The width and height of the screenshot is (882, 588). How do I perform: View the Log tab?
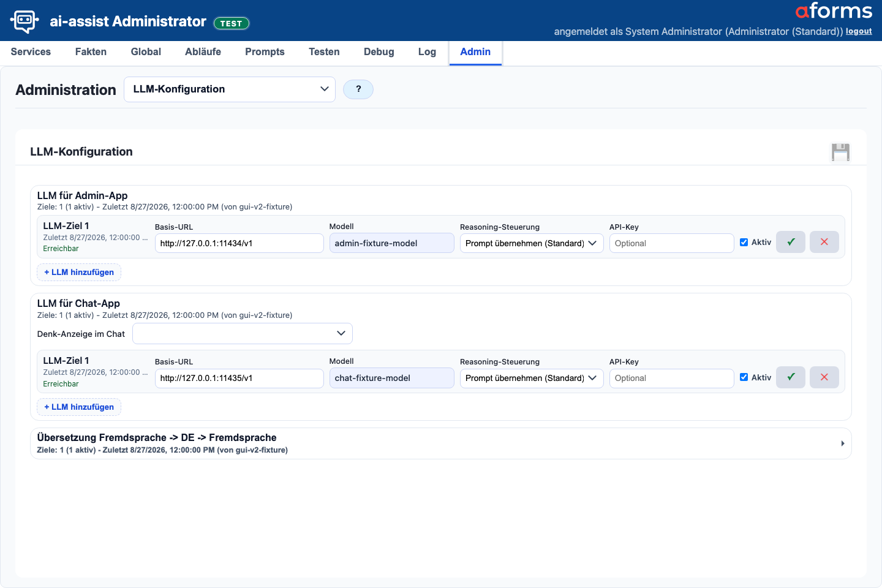click(427, 52)
